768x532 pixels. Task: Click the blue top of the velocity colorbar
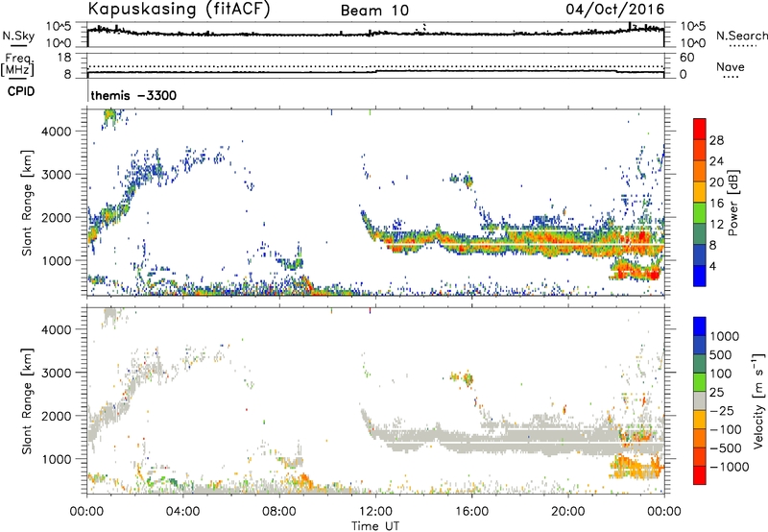(700, 326)
